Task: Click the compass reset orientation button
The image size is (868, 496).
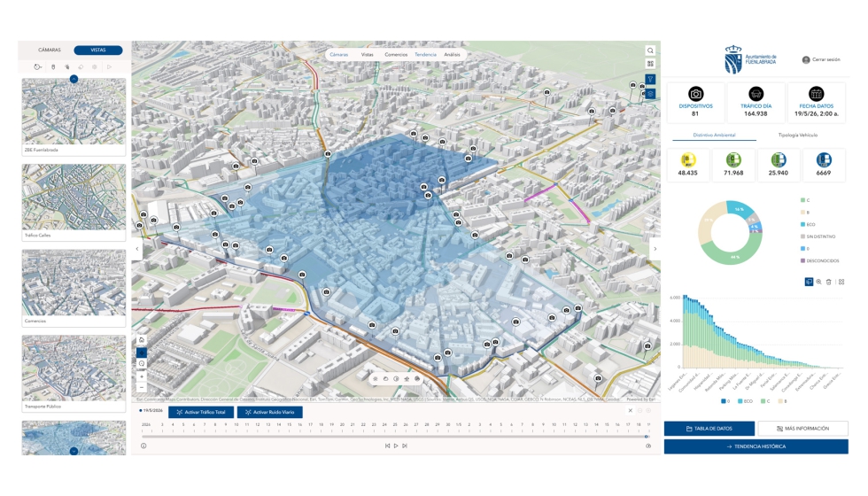Action: tap(142, 364)
